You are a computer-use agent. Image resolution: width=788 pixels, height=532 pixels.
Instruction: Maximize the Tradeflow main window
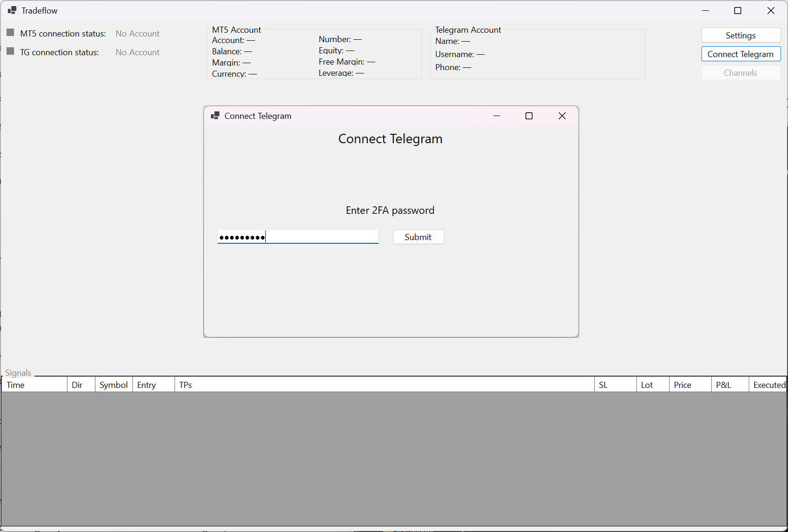point(737,11)
